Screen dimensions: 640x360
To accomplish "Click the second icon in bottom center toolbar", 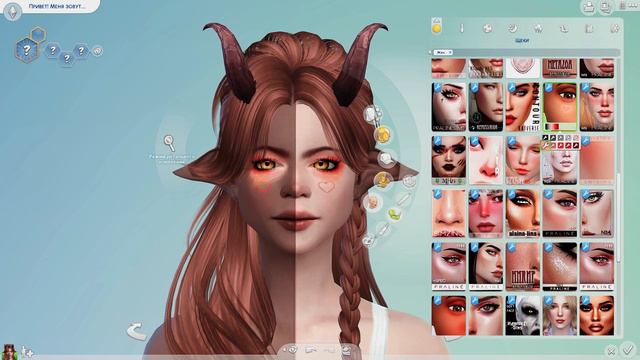I will point(311,350).
